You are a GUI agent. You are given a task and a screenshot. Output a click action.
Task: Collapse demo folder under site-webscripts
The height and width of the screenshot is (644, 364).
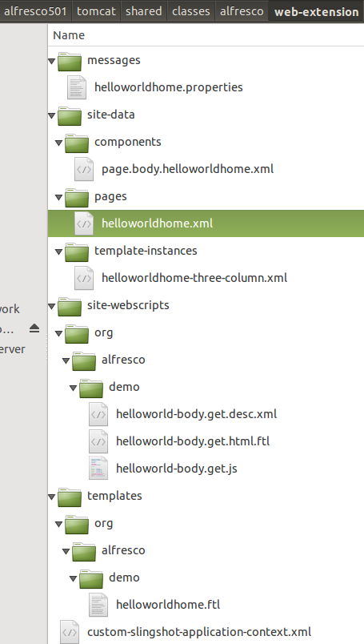click(x=73, y=388)
